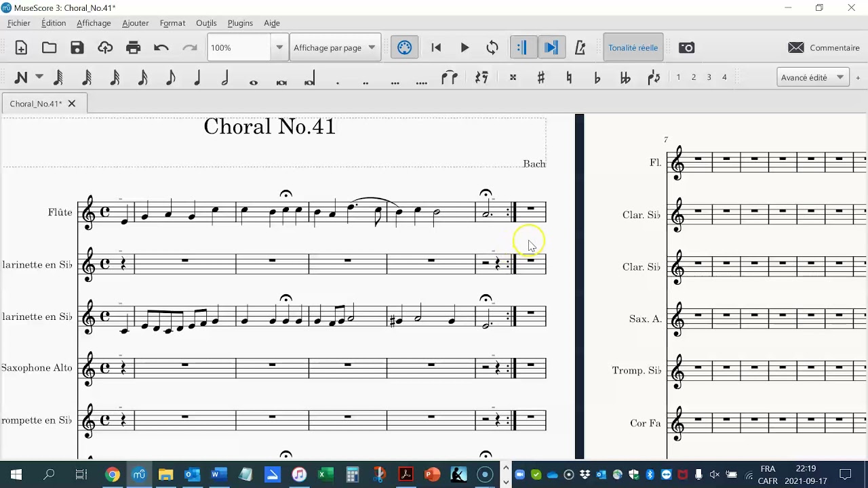Screen dimensions: 868x488
Task: Open the Affichage menu
Action: pos(94,23)
